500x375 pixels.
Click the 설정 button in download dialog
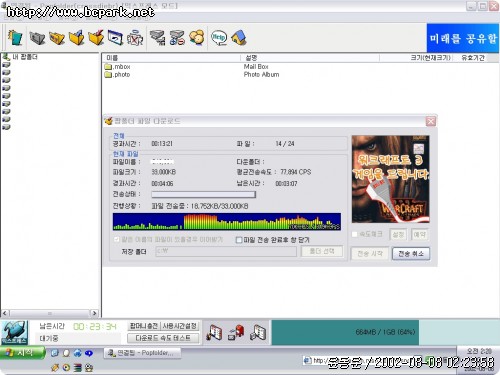(398, 235)
